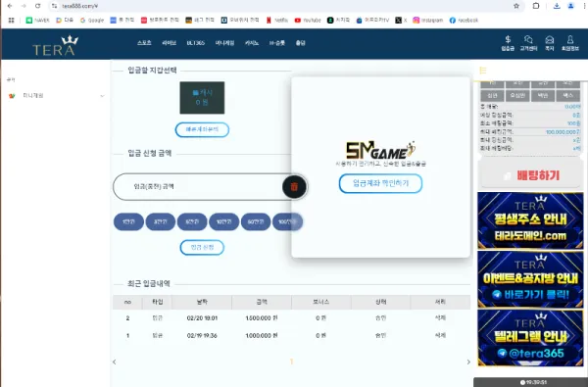Open the Google bookmark
This screenshot has height=387, width=588.
coord(92,21)
